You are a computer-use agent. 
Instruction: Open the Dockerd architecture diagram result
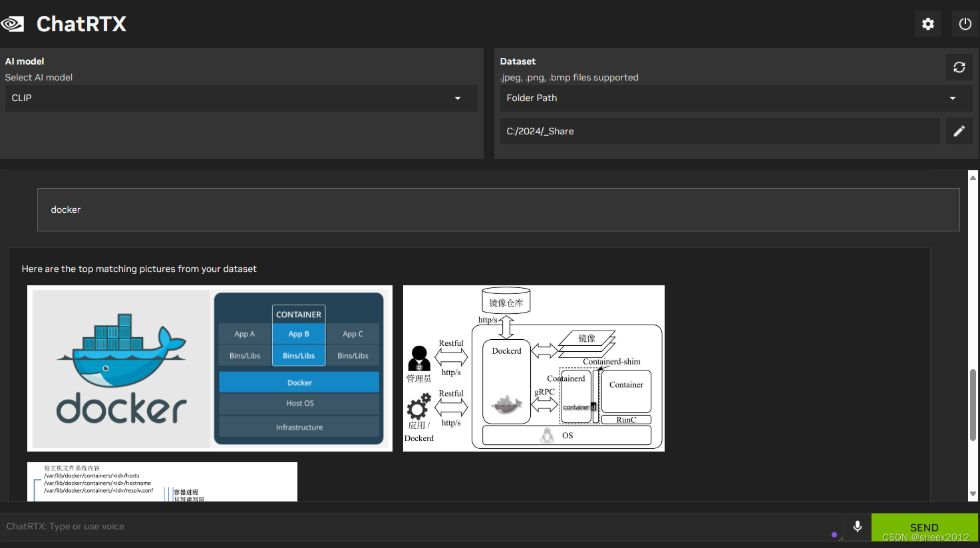[x=534, y=368]
